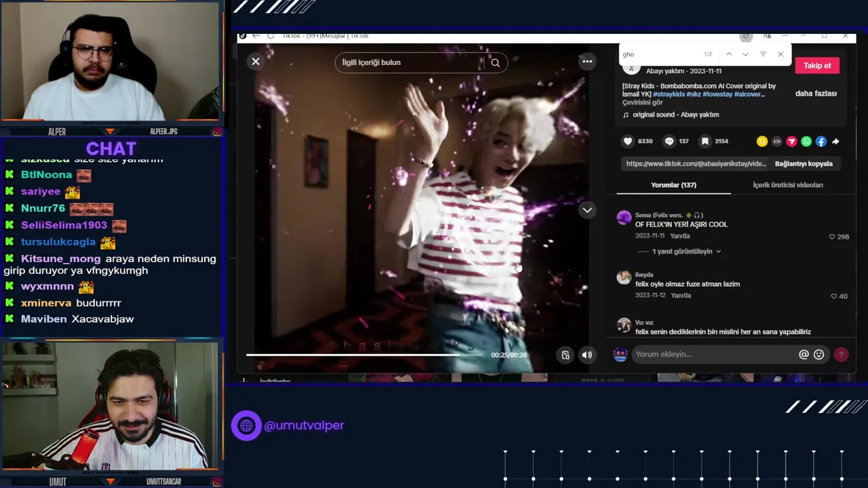
Task: Open ilwyda's profile avatar
Action: [x=624, y=277]
